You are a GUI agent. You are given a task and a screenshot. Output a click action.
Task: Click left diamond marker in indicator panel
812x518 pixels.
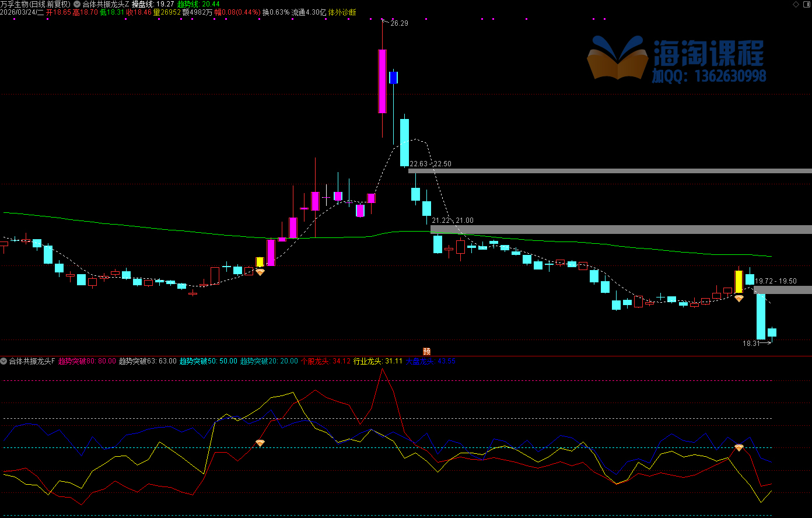click(x=260, y=443)
